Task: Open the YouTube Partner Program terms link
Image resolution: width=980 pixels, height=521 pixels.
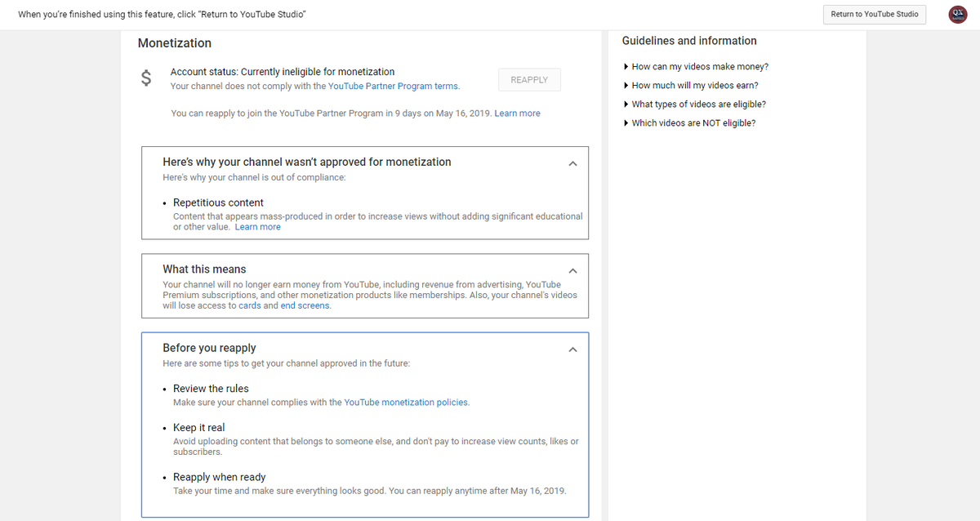Action: pyautogui.click(x=394, y=86)
